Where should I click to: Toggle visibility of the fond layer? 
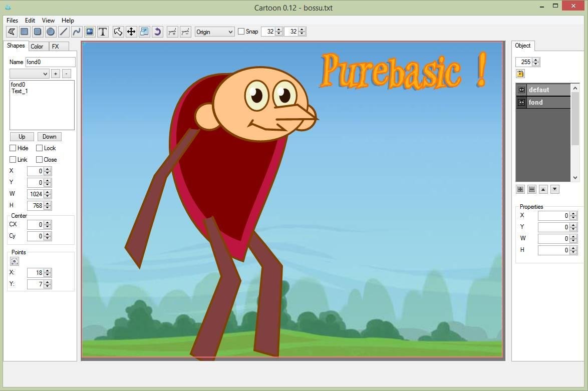tap(521, 102)
